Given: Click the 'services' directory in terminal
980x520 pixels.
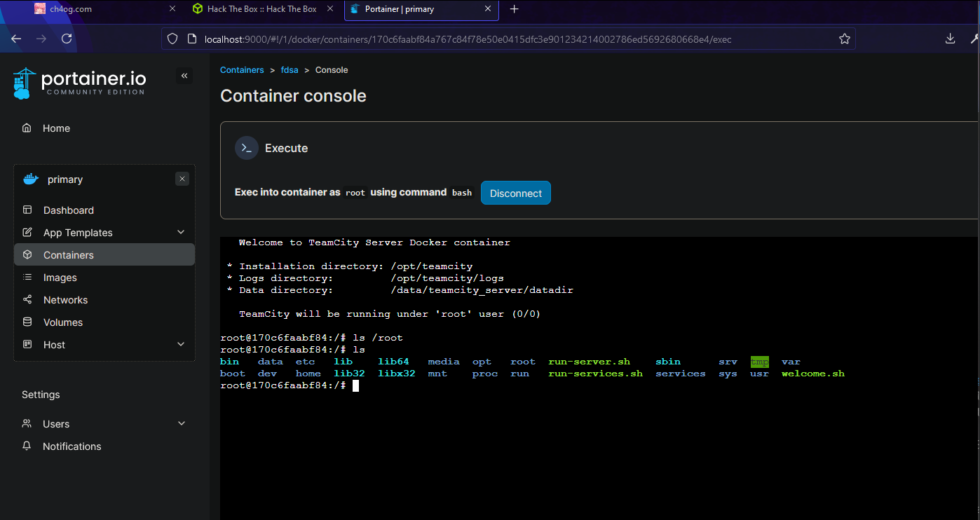Looking at the screenshot, I should 681,374.
